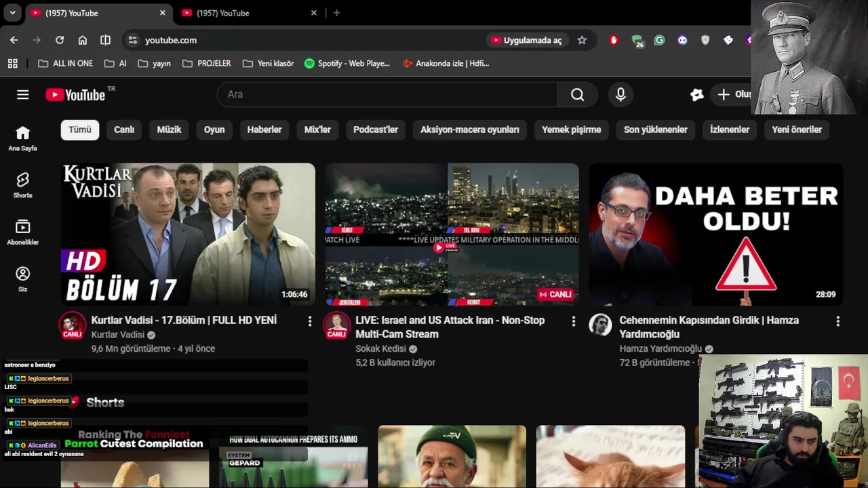The height and width of the screenshot is (488, 868).
Task: Select the İzlenenler filter chip
Action: pos(730,129)
